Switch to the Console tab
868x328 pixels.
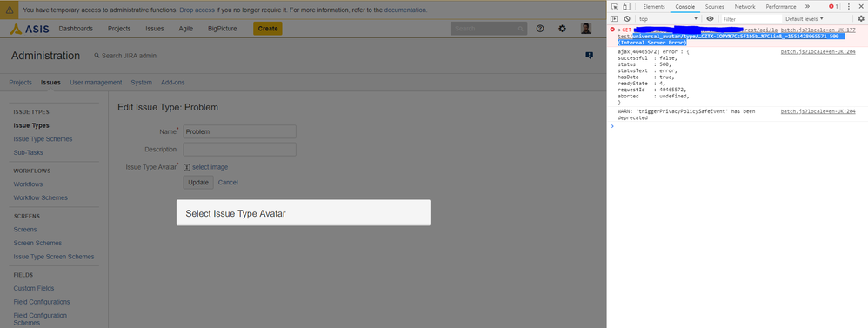coord(684,7)
